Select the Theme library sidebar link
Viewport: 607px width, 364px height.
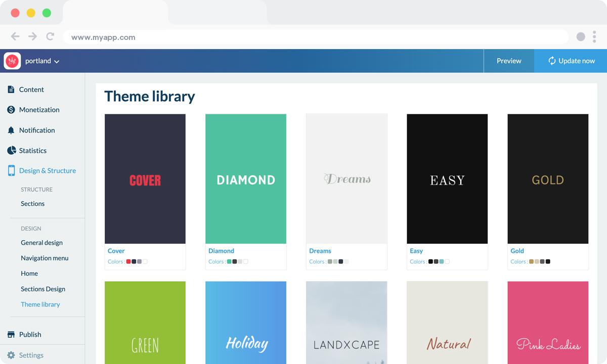(40, 304)
